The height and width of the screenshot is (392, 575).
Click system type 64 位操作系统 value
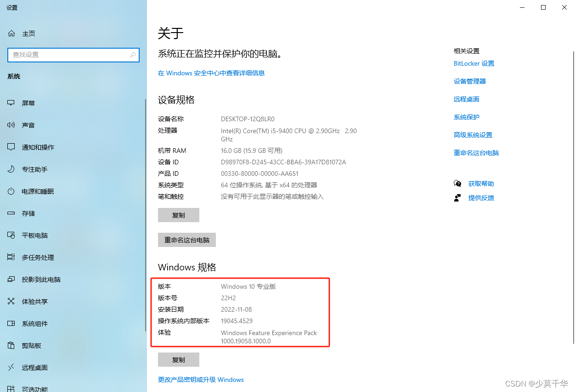pos(269,185)
